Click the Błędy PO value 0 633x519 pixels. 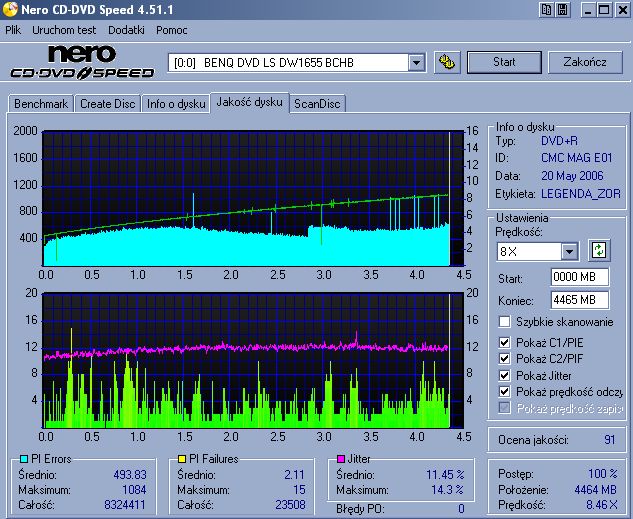point(461,509)
